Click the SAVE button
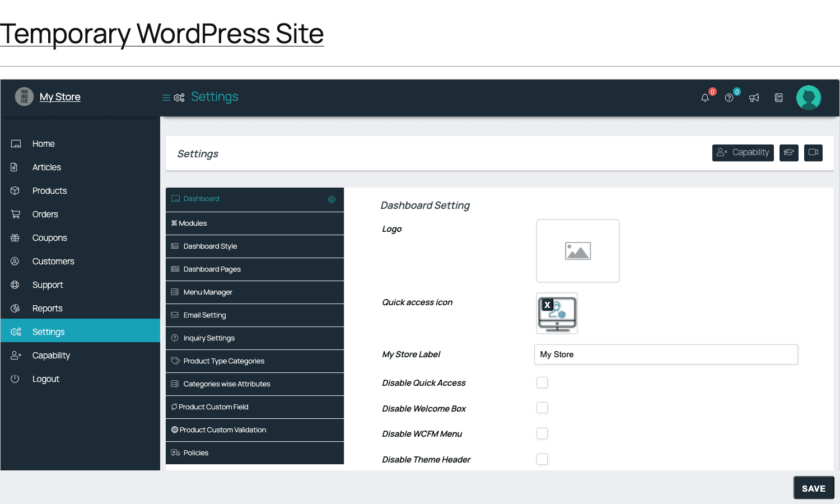 814,488
